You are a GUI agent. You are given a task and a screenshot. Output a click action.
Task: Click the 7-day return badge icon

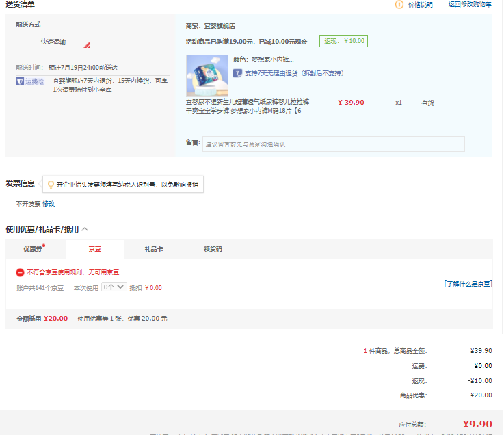click(237, 73)
